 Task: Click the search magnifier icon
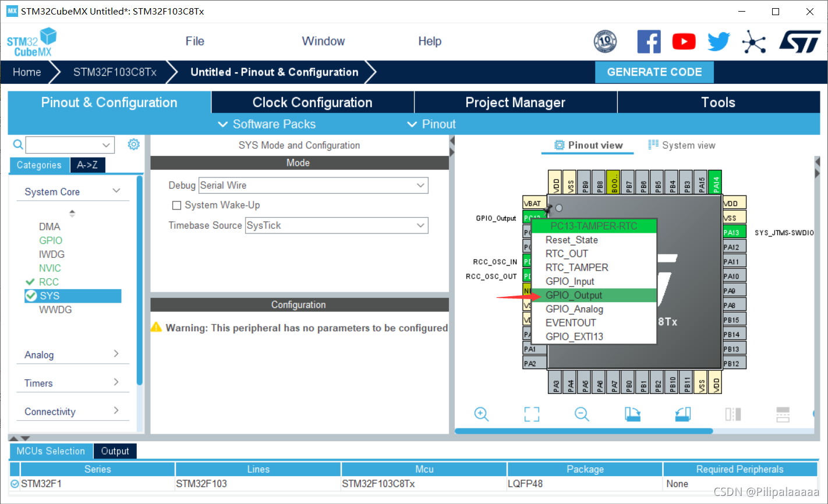tap(18, 144)
